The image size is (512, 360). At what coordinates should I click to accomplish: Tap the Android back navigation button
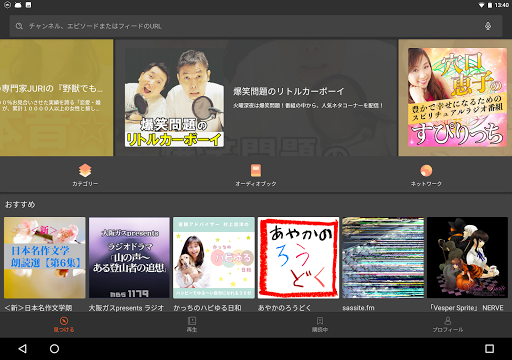[23, 349]
